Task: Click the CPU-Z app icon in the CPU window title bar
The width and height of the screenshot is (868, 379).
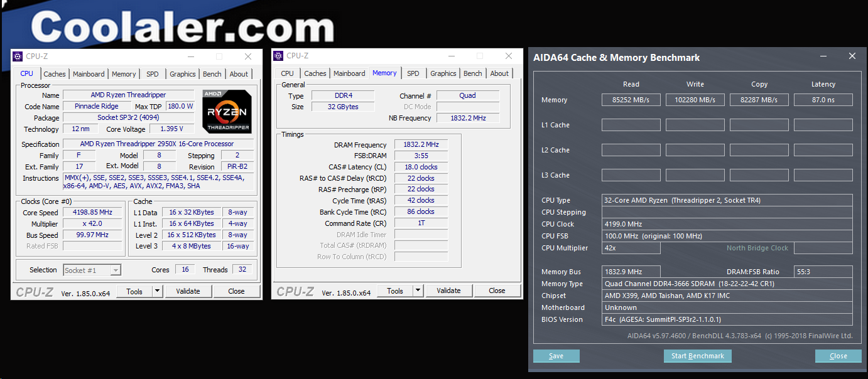Action: (x=17, y=56)
